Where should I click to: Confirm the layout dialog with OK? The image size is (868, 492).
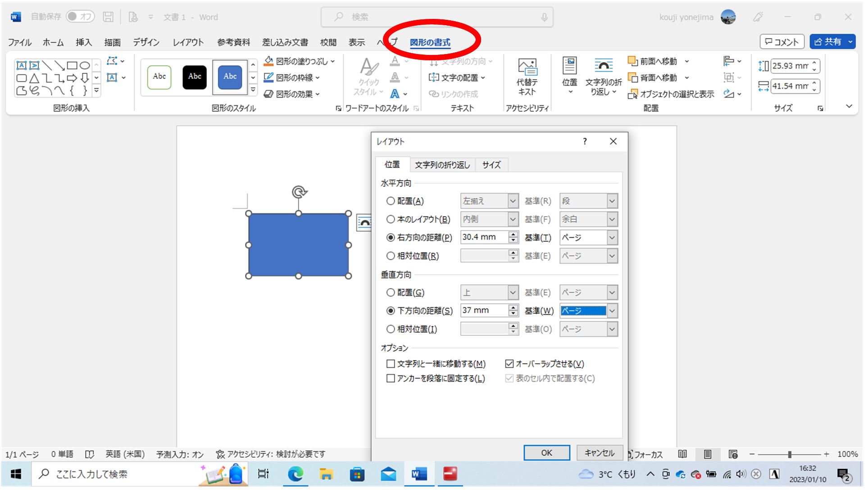point(546,453)
